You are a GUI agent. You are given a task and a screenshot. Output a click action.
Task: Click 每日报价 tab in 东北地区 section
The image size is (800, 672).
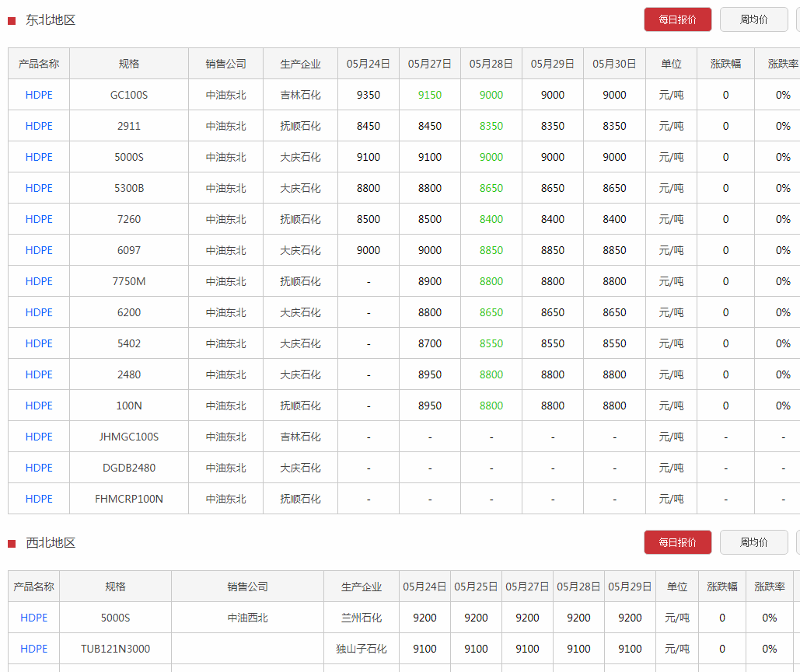(678, 19)
